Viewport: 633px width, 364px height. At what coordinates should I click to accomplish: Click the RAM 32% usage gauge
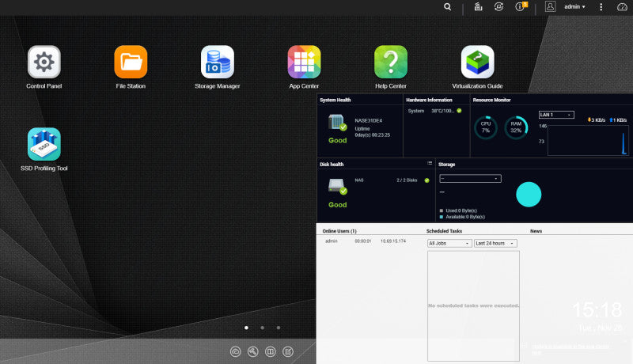[x=516, y=127]
